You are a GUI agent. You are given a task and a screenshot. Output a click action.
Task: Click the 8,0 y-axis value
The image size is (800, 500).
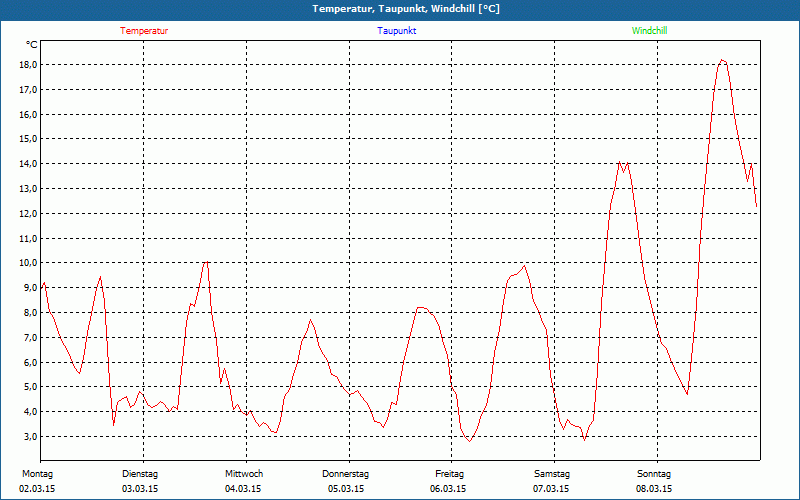[x=30, y=313]
